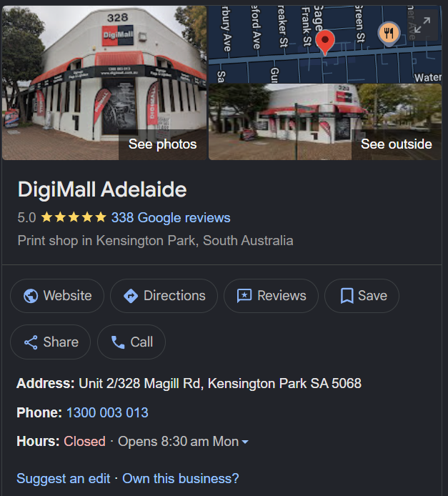Click the restaurant fork-and-knife map marker

coord(389,33)
